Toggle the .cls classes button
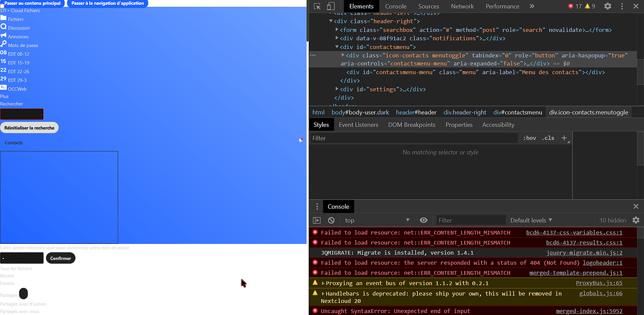This screenshot has width=644, height=315. pos(548,138)
